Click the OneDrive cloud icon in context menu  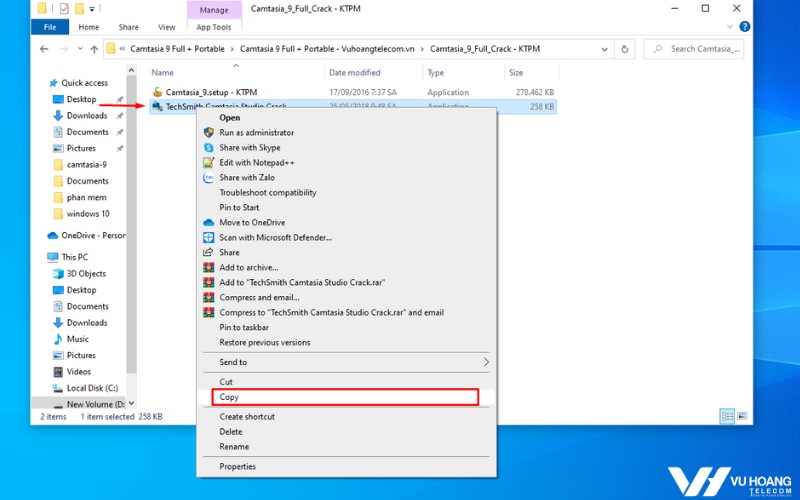pyautogui.click(x=209, y=222)
